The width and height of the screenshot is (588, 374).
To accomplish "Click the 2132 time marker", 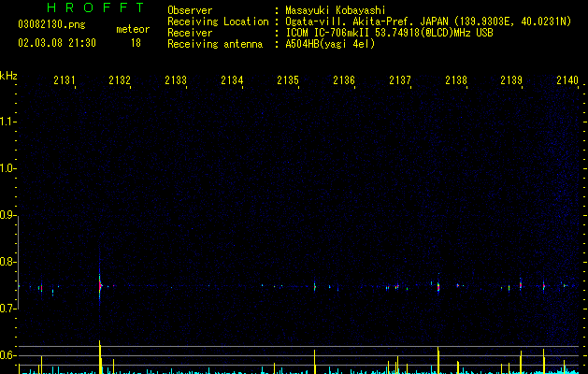I will pyautogui.click(x=120, y=79).
